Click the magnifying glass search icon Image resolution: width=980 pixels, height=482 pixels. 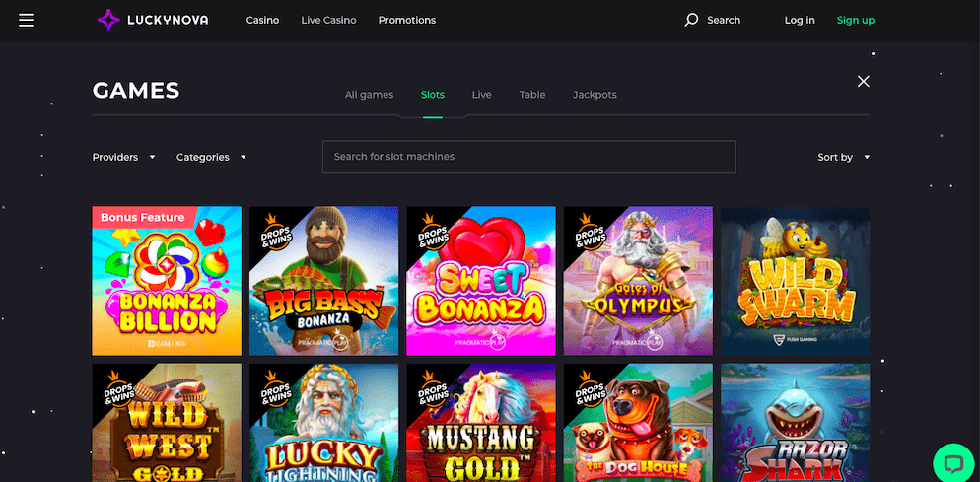[x=691, y=20]
